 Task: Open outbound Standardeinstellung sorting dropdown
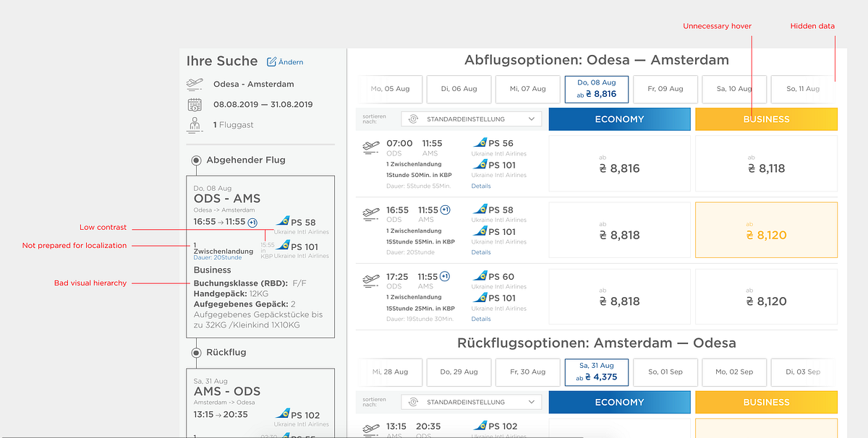471,119
